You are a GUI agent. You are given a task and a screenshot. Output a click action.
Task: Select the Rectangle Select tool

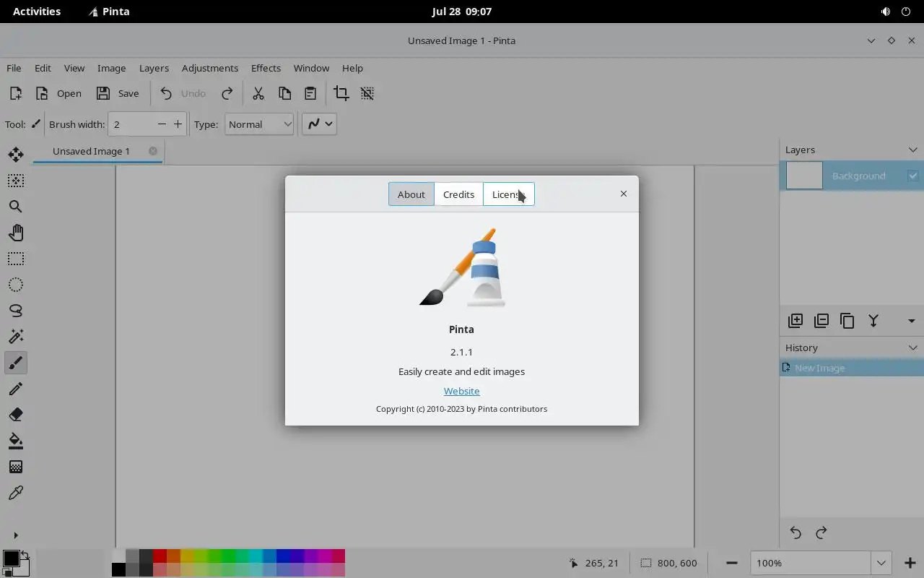click(x=16, y=259)
